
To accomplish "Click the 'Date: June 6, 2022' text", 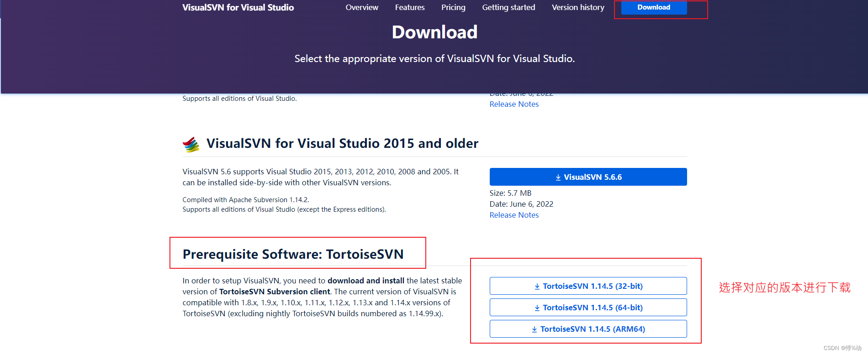I will 521,204.
